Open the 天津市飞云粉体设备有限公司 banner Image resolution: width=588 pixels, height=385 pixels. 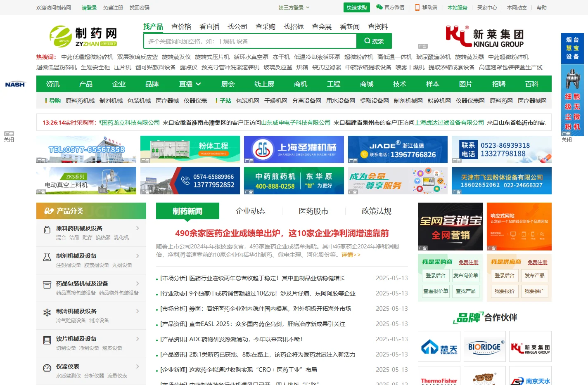click(x=502, y=181)
